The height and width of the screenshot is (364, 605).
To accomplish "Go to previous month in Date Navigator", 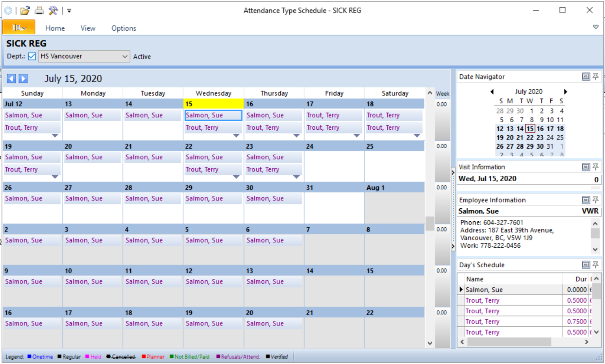I will point(492,92).
